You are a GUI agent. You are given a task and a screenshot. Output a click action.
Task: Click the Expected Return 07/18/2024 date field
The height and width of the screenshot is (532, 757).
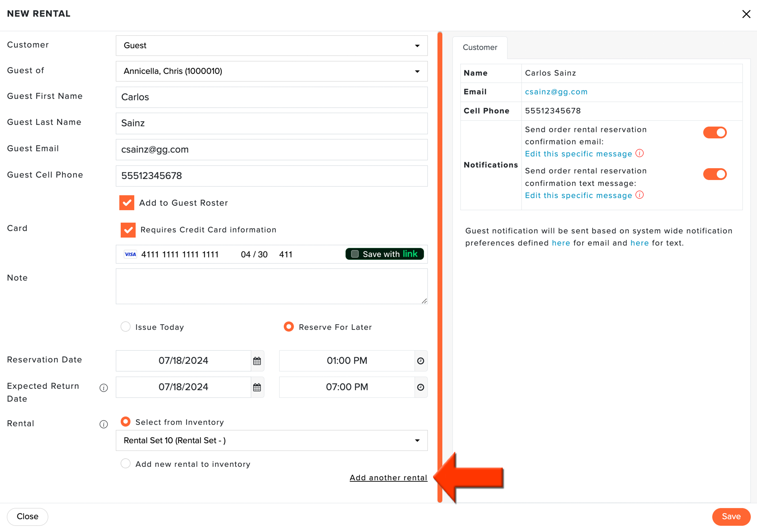click(x=183, y=387)
